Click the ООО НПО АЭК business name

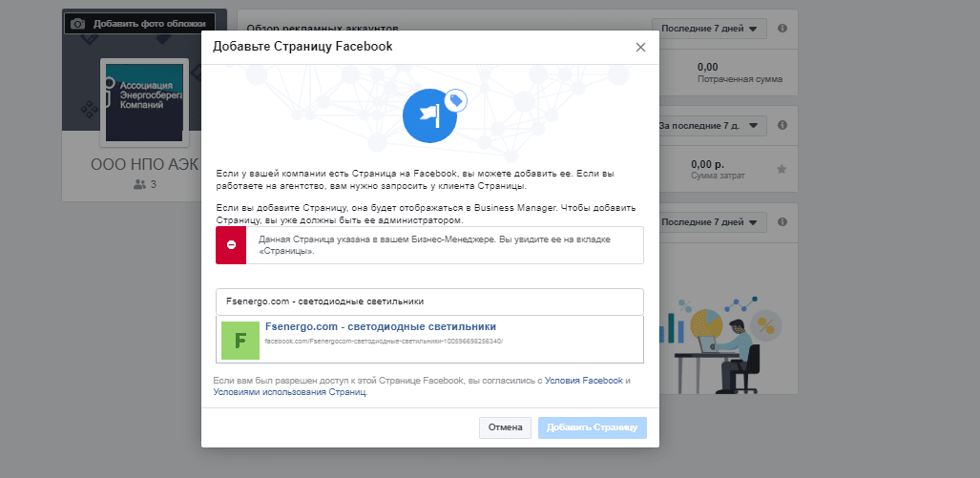click(x=144, y=165)
